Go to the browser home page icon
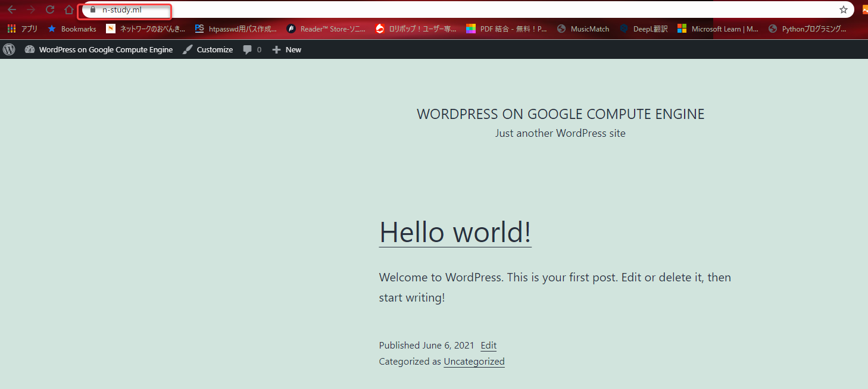The height and width of the screenshot is (389, 868). [x=69, y=10]
